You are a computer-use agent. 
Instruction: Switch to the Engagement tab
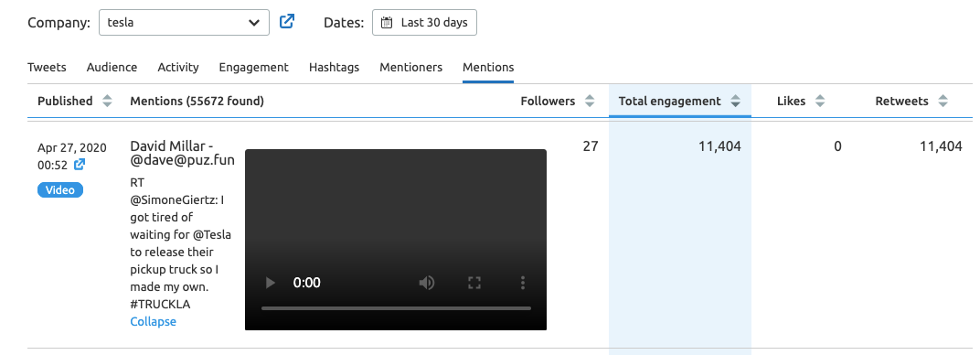[x=254, y=68]
